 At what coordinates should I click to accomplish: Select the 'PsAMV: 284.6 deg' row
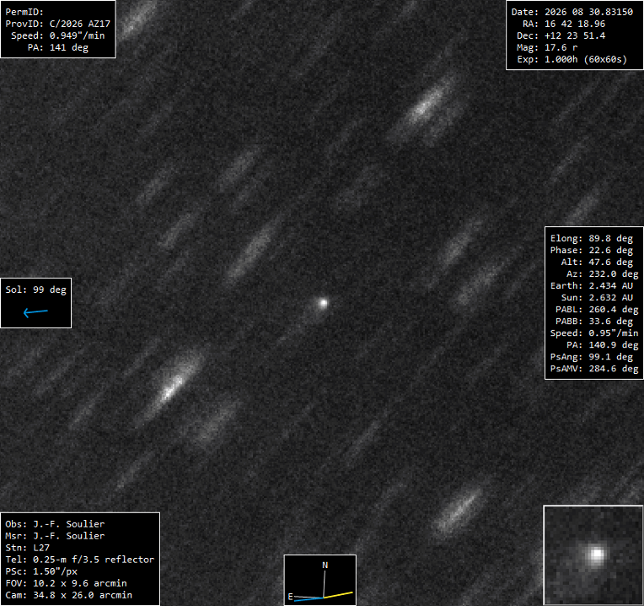594,369
